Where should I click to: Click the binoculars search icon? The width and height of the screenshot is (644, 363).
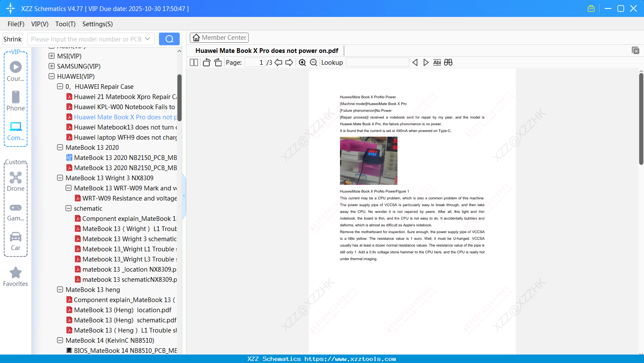(x=448, y=62)
